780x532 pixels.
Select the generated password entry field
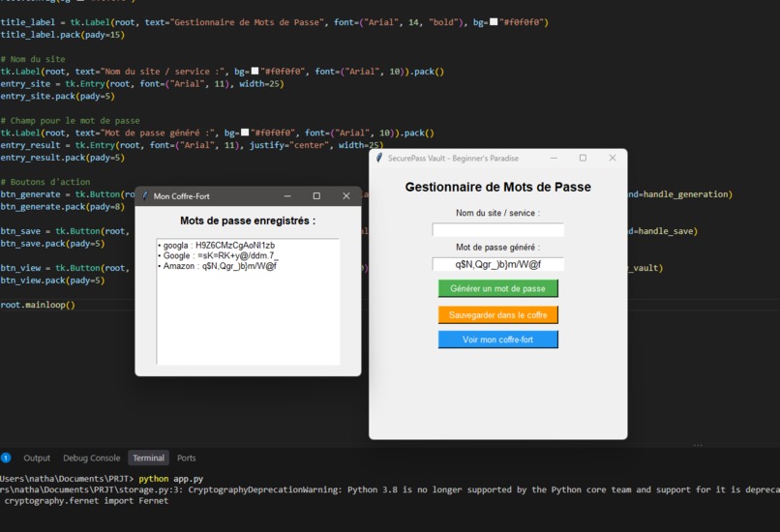[498, 264]
